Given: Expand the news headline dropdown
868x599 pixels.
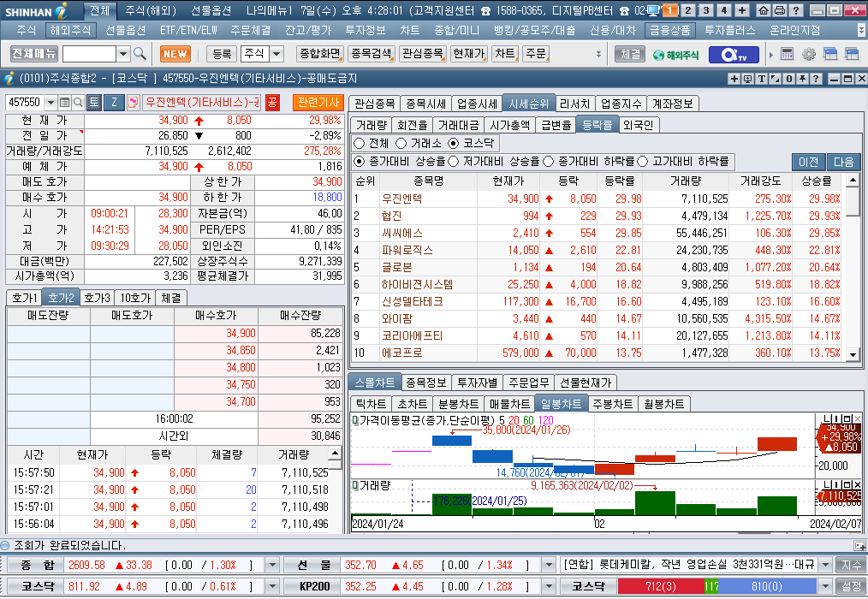Looking at the screenshot, I should click(825, 566).
